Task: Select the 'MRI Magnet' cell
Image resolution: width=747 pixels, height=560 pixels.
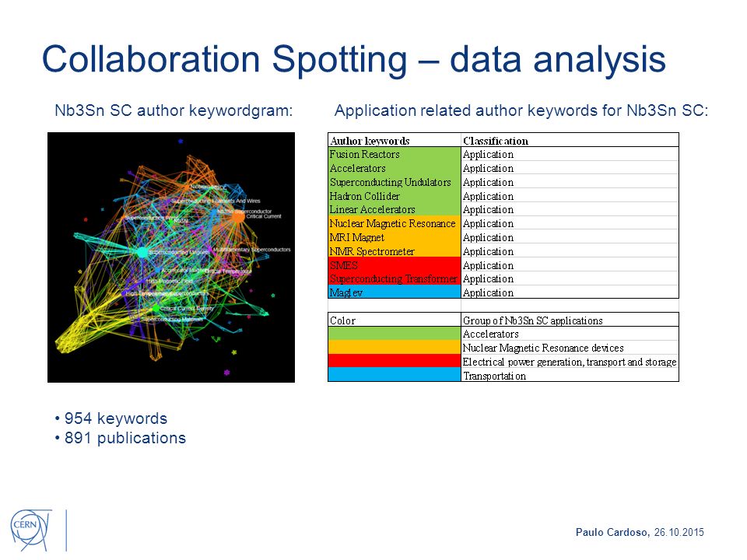Action: pos(395,236)
